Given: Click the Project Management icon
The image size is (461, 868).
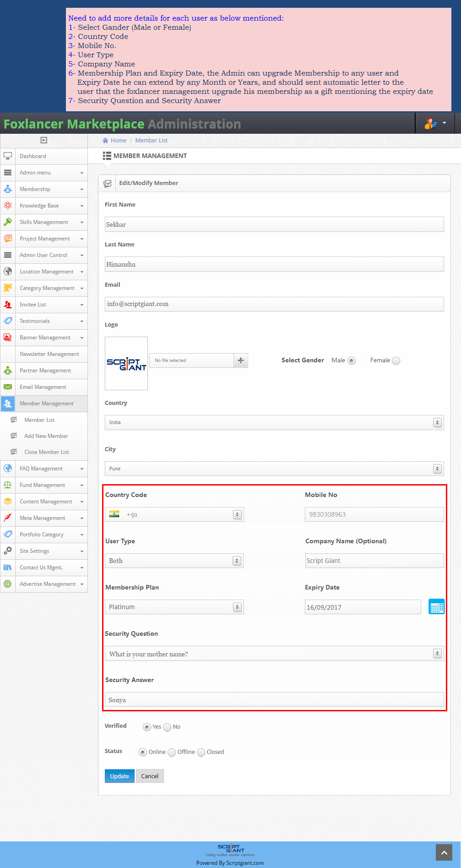Looking at the screenshot, I should (8, 239).
